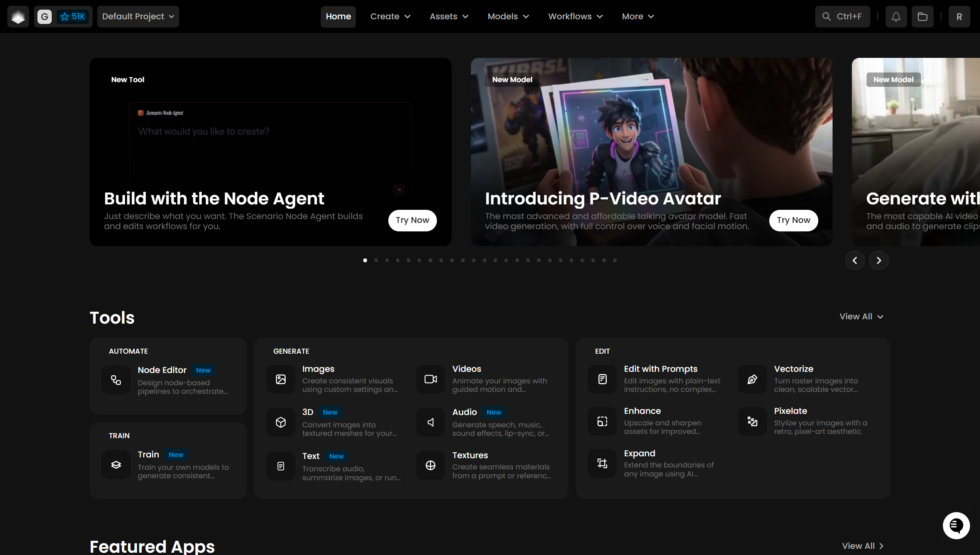The height and width of the screenshot is (555, 980).
Task: Open the support chat bubble
Action: (956, 525)
